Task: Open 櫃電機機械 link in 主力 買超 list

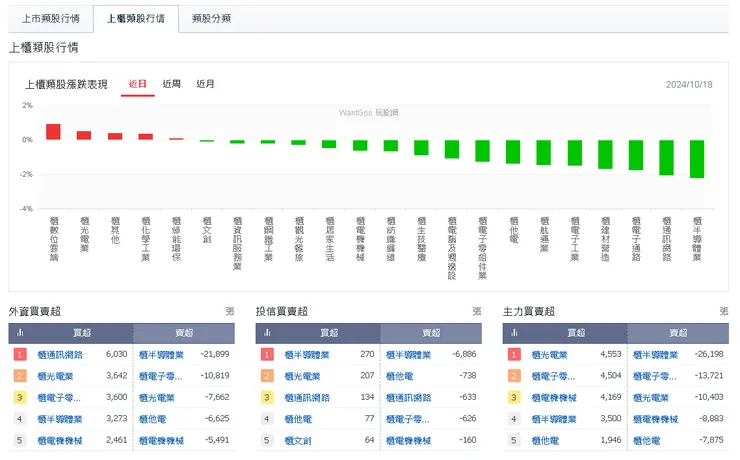Action: (x=554, y=398)
